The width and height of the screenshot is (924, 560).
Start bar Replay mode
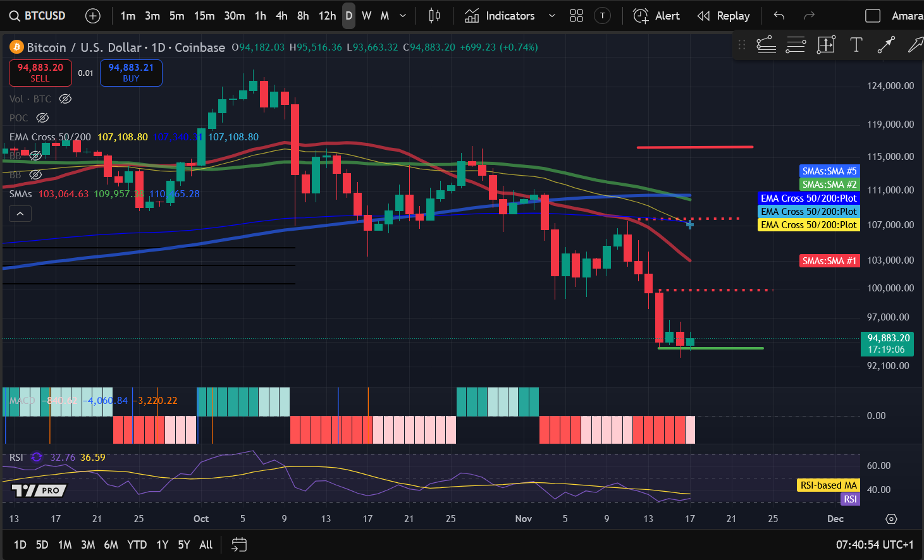724,16
